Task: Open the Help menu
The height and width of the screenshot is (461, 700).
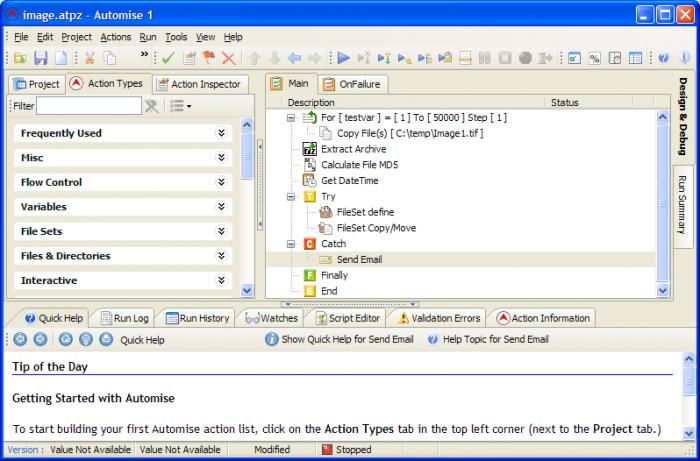Action: click(x=233, y=37)
